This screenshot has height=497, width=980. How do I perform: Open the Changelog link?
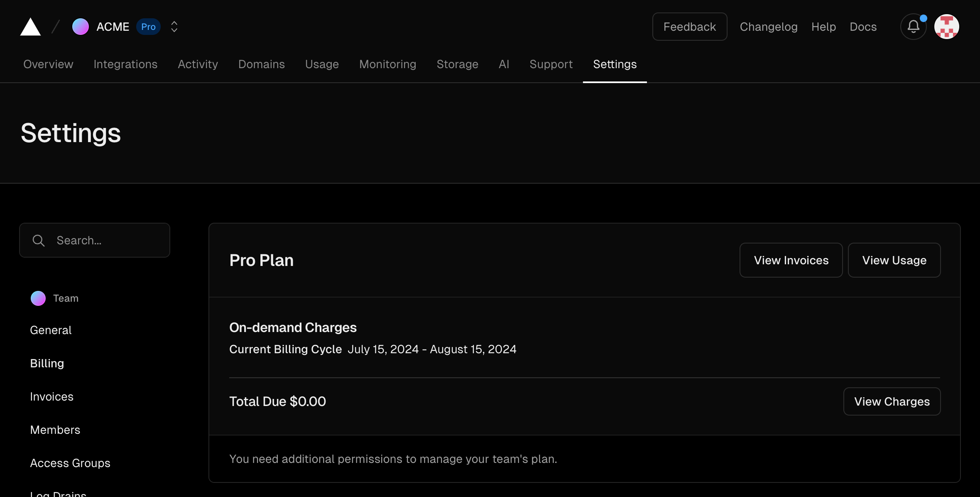click(x=768, y=27)
